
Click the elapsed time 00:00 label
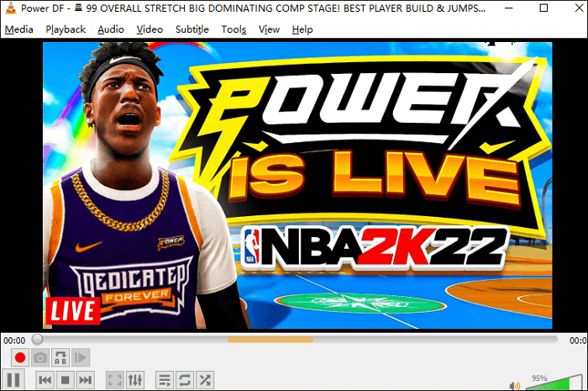pyautogui.click(x=14, y=341)
